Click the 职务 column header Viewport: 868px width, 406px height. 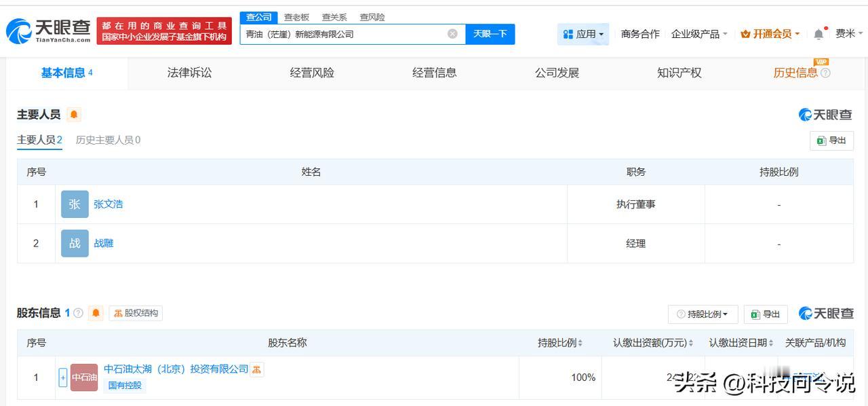pyautogui.click(x=636, y=172)
